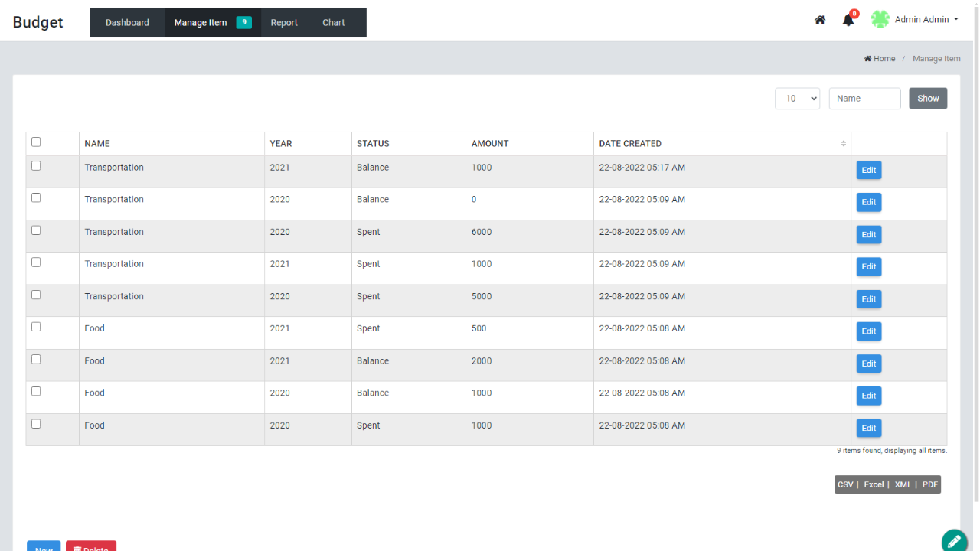The width and height of the screenshot is (980, 551).
Task: Click the sort arrows on Date Created
Action: [844, 144]
